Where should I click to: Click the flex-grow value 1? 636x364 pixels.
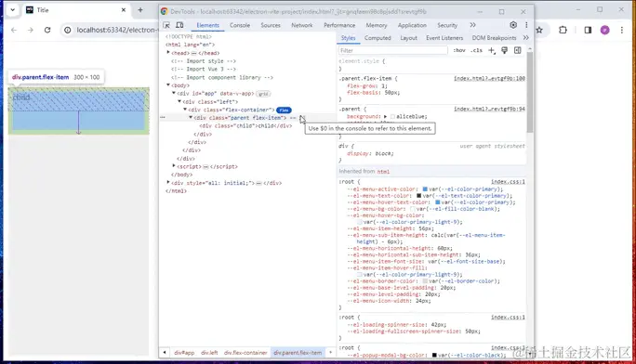(383, 85)
